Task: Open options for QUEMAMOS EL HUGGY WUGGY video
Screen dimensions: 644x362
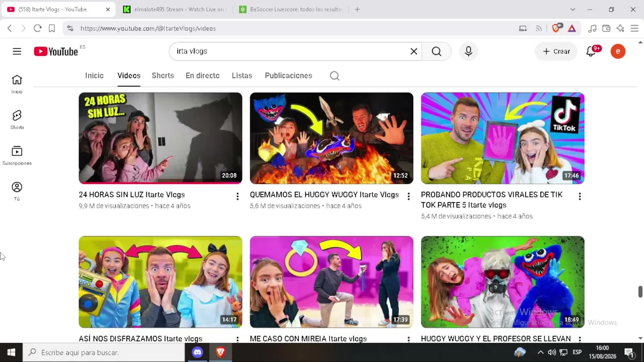Action: (x=409, y=197)
